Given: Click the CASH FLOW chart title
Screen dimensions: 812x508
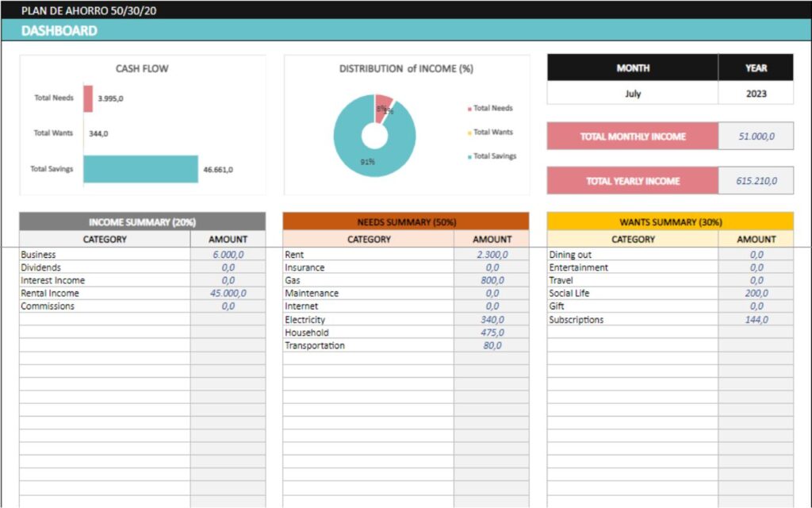Looking at the screenshot, I should click(142, 68).
